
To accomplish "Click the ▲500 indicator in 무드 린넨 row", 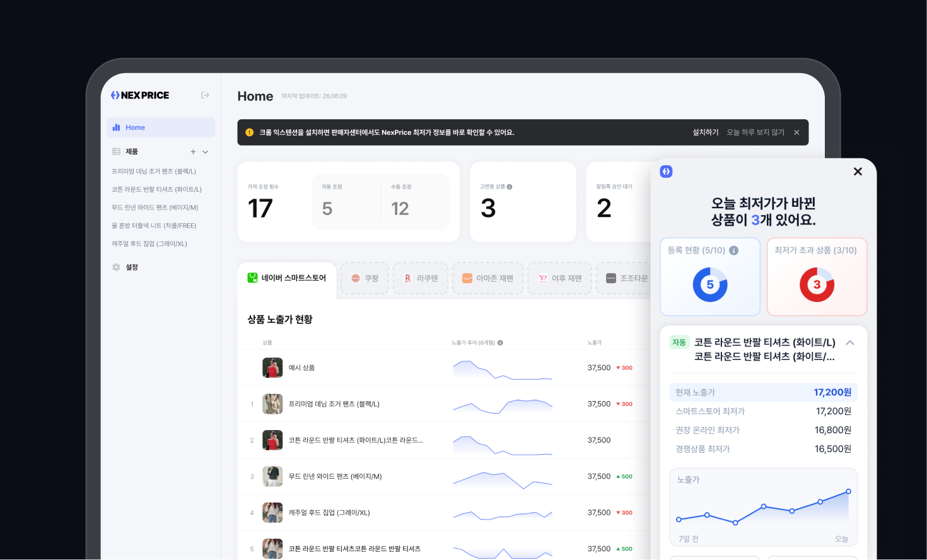I will [624, 477].
